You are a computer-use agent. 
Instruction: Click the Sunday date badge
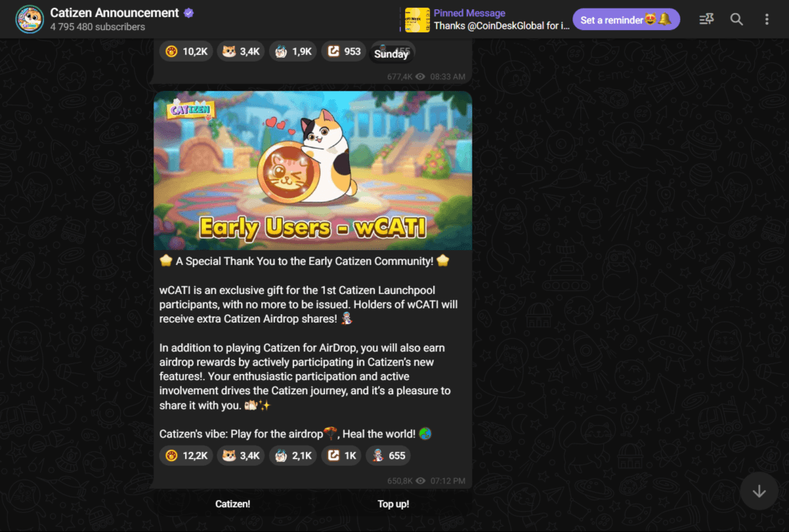[x=391, y=54]
